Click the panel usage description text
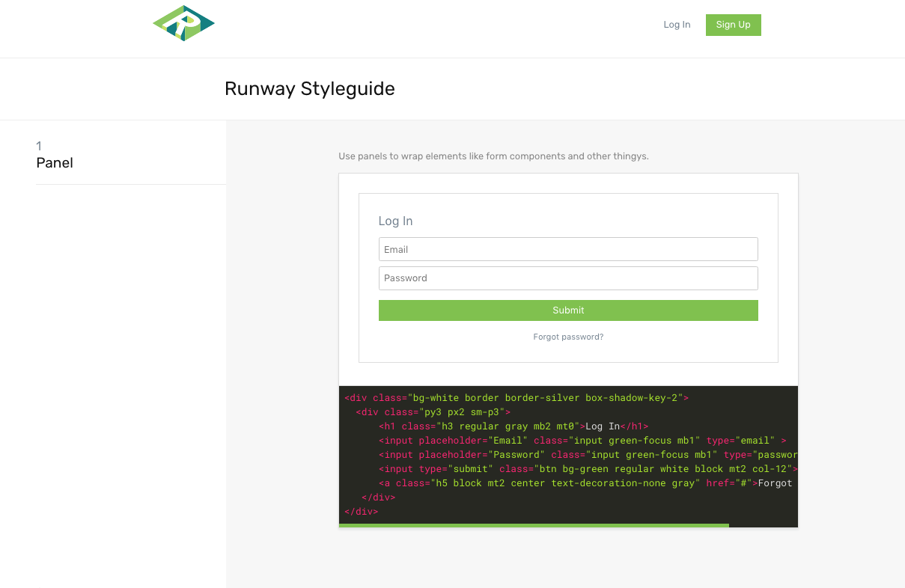 493,156
